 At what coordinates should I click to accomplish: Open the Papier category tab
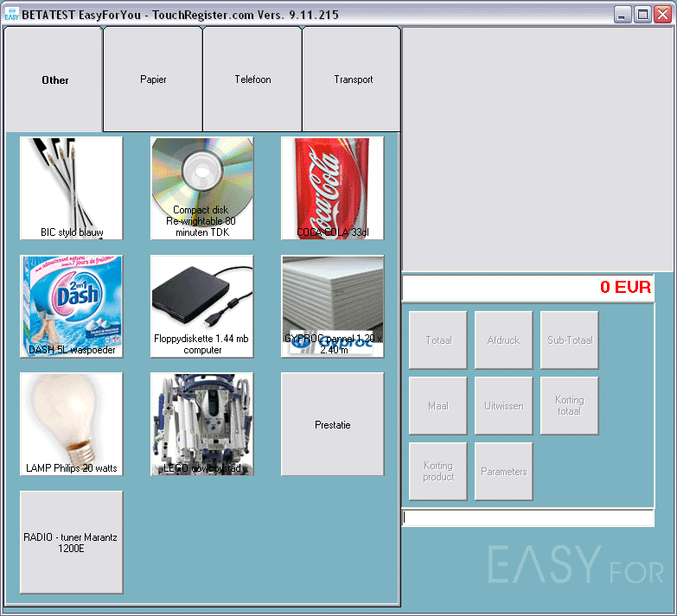[x=153, y=79]
